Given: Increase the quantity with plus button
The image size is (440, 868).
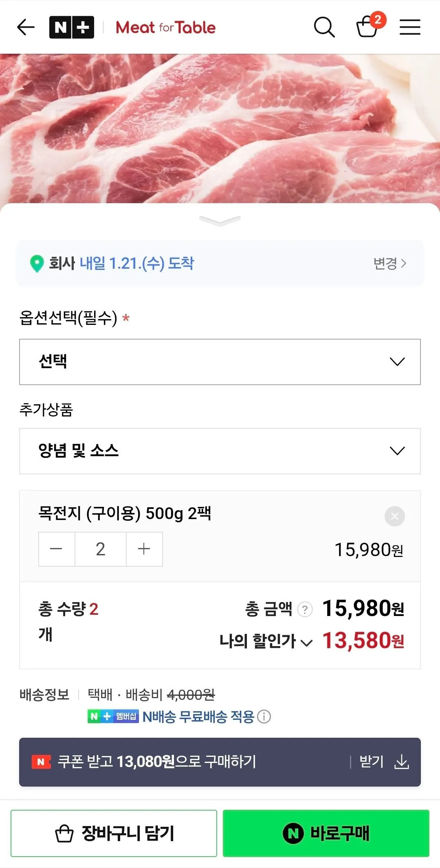Looking at the screenshot, I should click(x=144, y=549).
